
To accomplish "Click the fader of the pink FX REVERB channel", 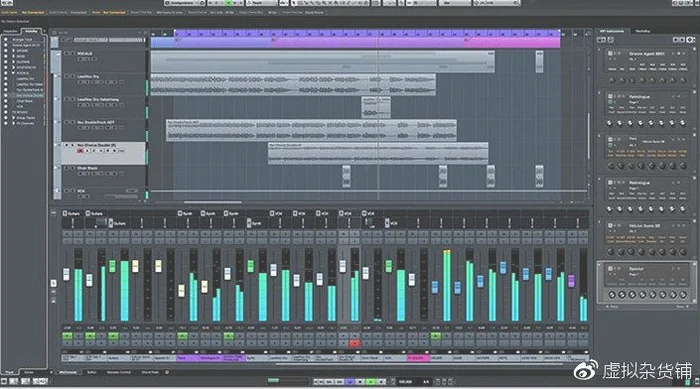I will tap(411, 280).
